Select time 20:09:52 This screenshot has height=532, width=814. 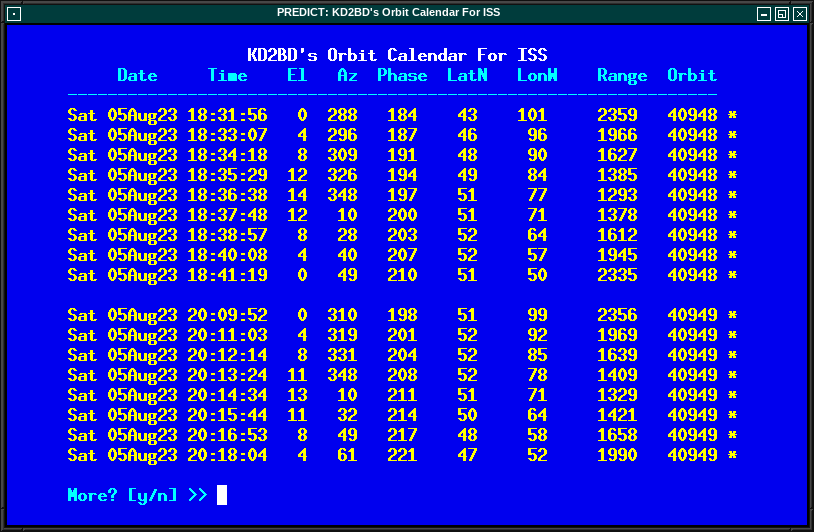pos(227,315)
